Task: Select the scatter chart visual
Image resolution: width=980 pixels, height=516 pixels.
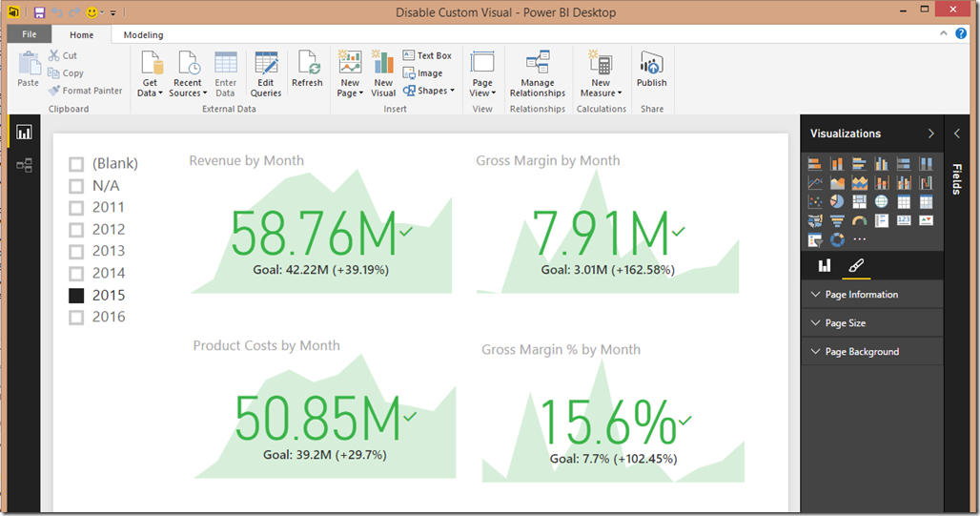Action: tap(814, 201)
